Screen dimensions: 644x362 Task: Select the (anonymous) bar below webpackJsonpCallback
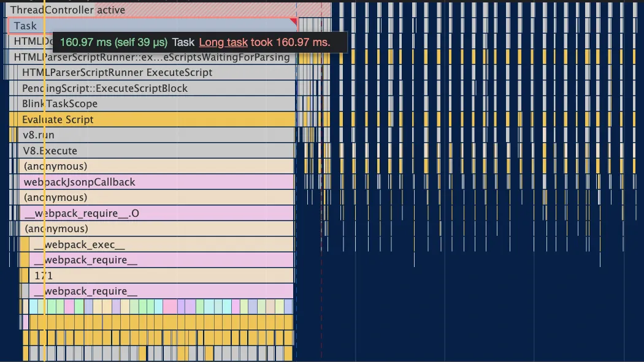click(157, 198)
